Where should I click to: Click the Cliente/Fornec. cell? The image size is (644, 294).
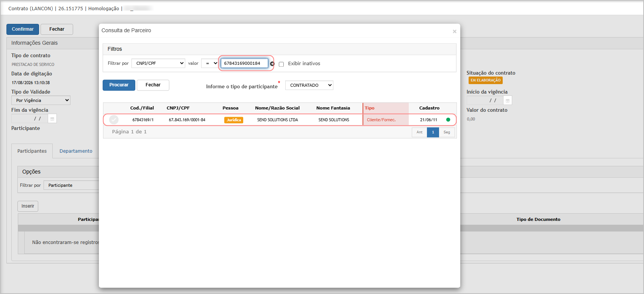click(x=381, y=120)
